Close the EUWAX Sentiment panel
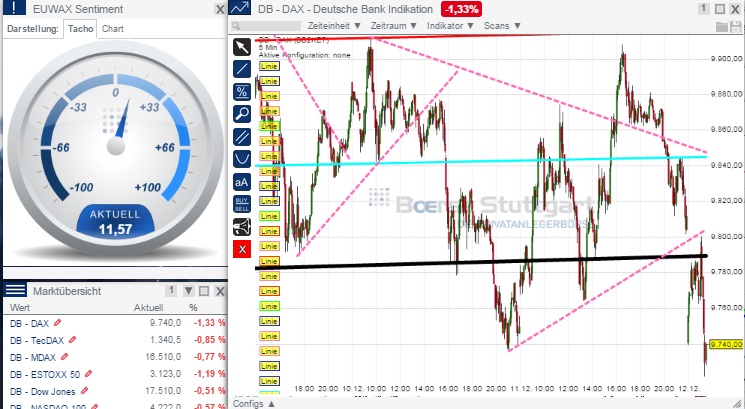Image resolution: width=745 pixels, height=409 pixels. pos(220,9)
